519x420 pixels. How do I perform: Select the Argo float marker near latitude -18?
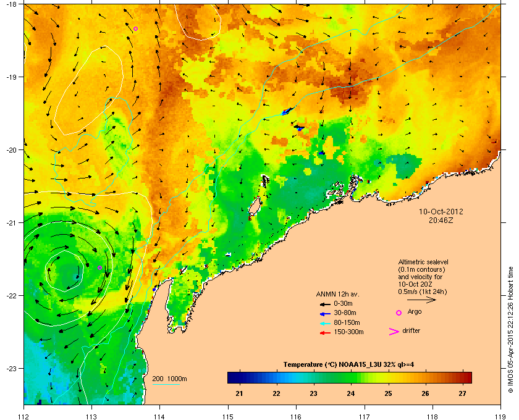[x=135, y=29]
